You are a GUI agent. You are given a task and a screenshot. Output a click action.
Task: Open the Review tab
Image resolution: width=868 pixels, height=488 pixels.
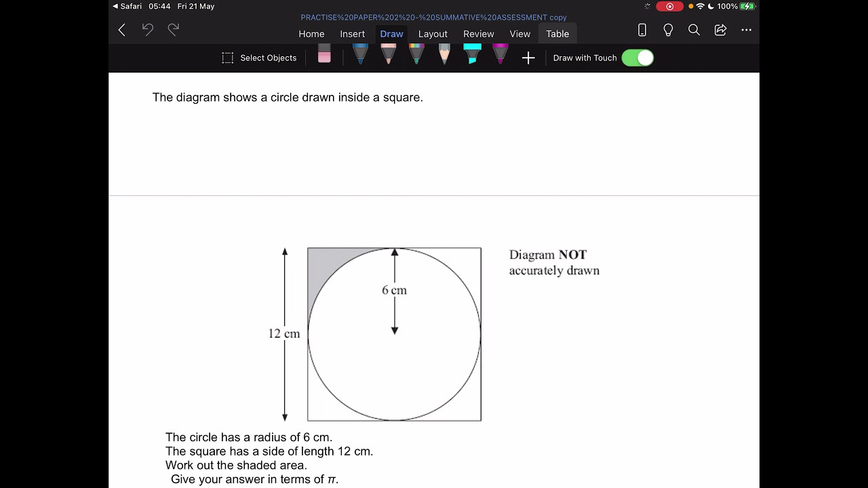tap(479, 34)
